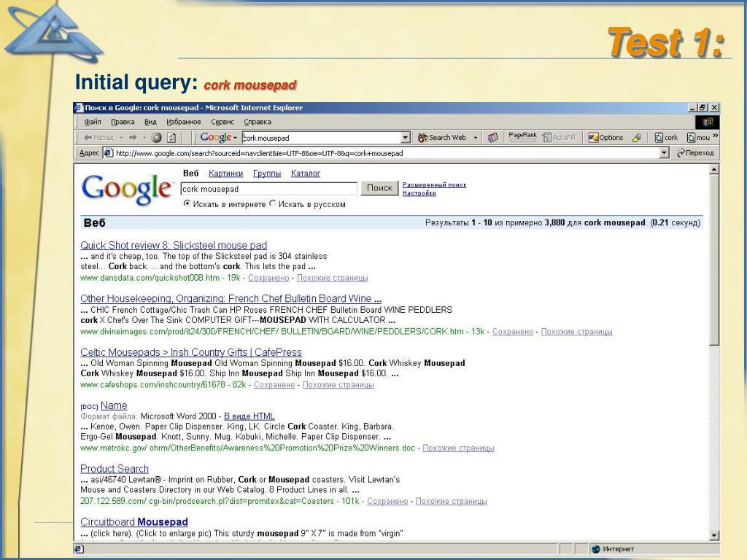Click the Расширенный поиск link
The width and height of the screenshot is (747, 560).
(x=434, y=184)
